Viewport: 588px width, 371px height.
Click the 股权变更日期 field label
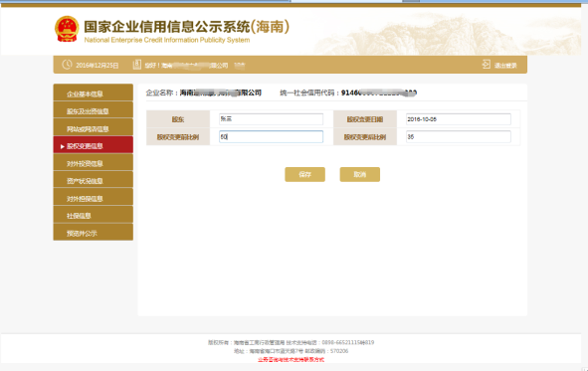(365, 119)
